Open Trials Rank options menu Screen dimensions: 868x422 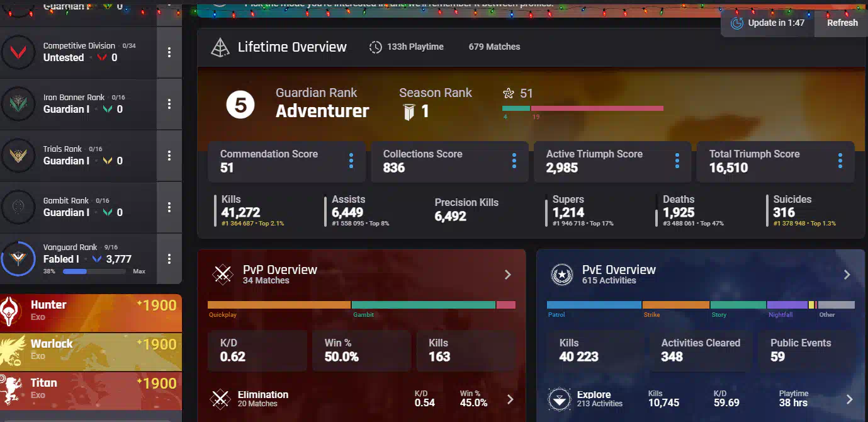(169, 156)
